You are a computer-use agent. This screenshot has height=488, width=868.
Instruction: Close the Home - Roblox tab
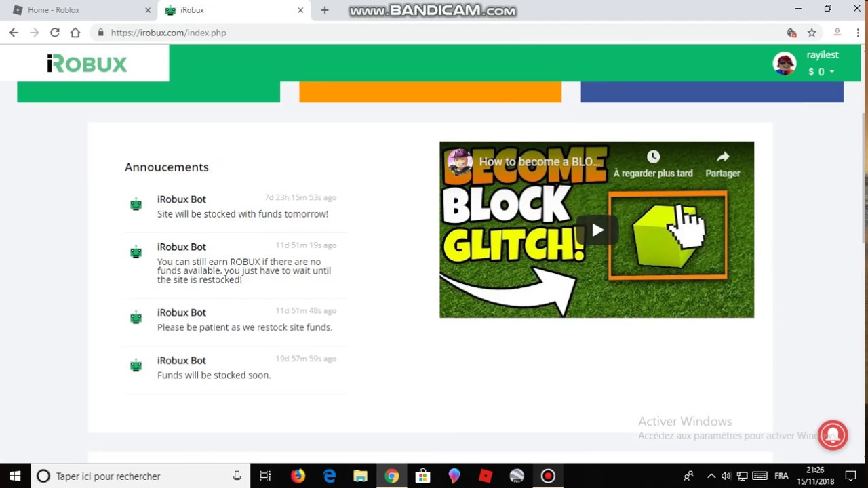148,10
